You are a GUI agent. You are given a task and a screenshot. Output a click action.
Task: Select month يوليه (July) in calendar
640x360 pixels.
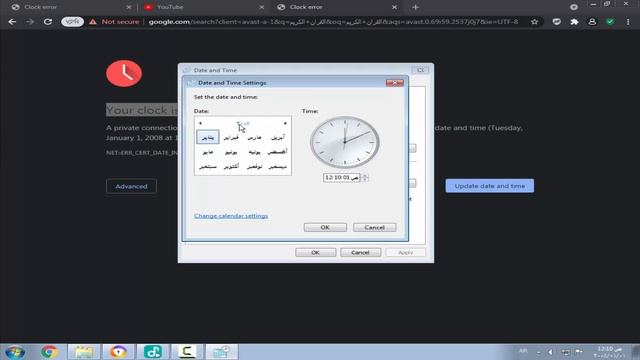254,152
